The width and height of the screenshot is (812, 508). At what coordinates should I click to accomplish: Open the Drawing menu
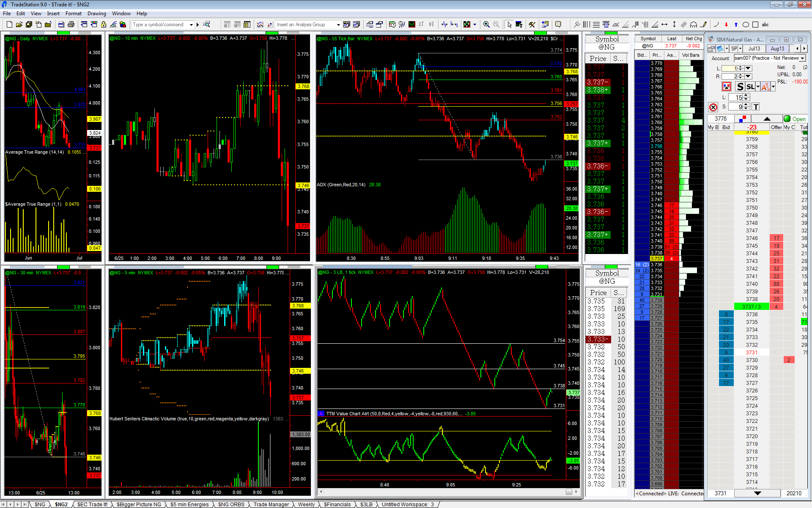(x=97, y=14)
